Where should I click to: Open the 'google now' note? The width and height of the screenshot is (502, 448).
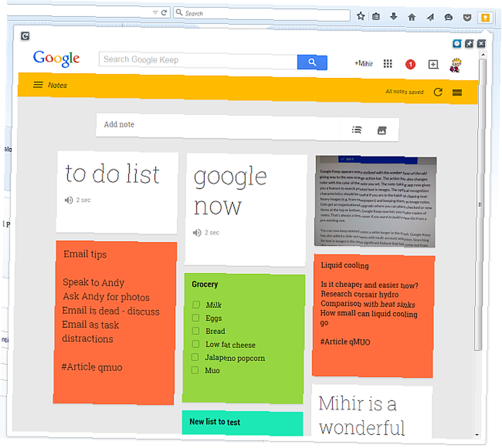coord(246,210)
